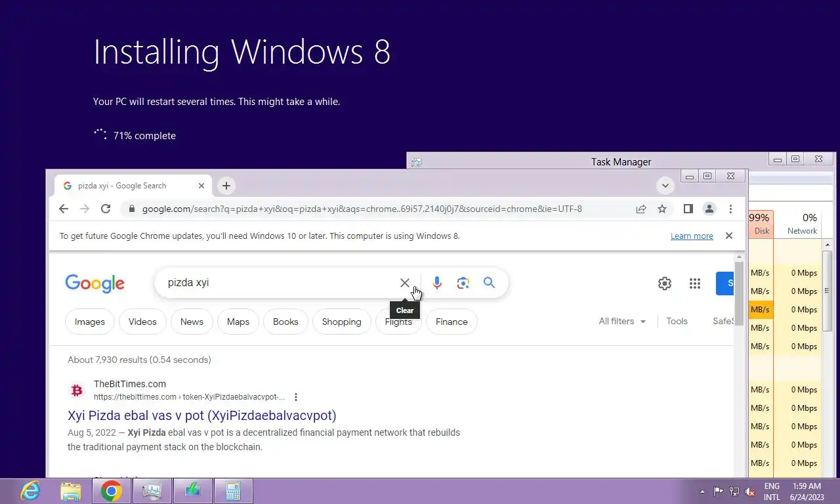Filter results by Shopping
840x504 pixels.
click(341, 322)
